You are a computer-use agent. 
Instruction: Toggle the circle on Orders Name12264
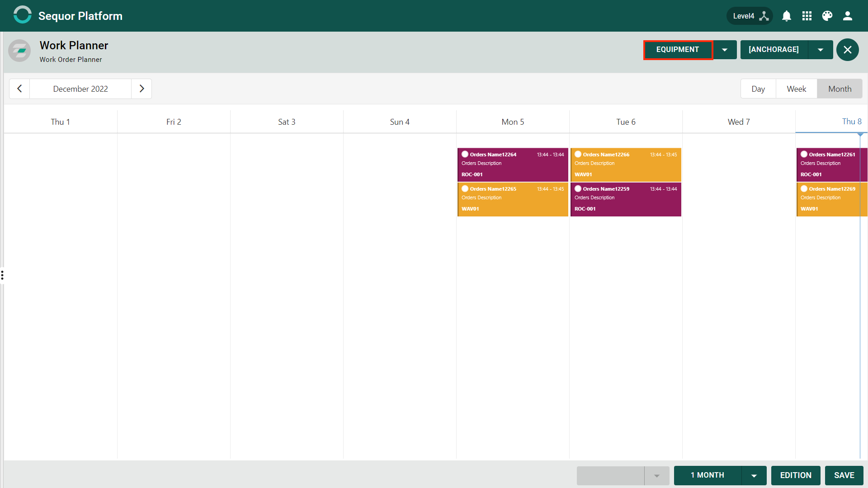click(465, 154)
